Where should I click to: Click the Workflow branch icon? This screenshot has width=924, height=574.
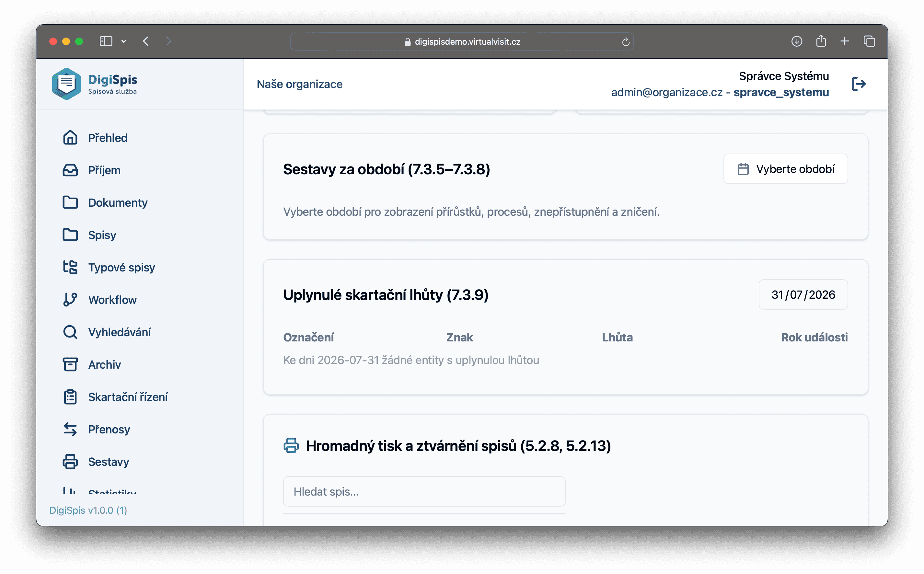pyautogui.click(x=70, y=300)
